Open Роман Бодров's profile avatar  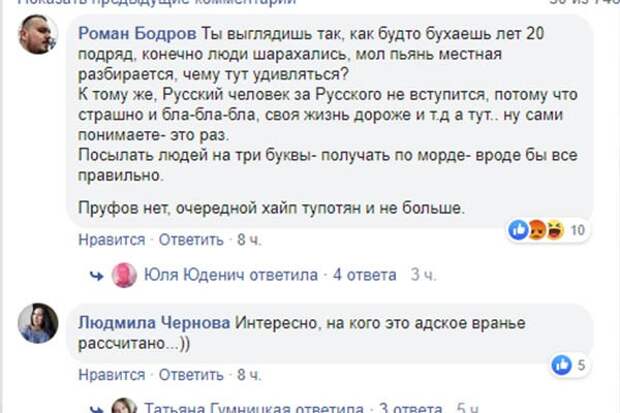pyautogui.click(x=38, y=34)
